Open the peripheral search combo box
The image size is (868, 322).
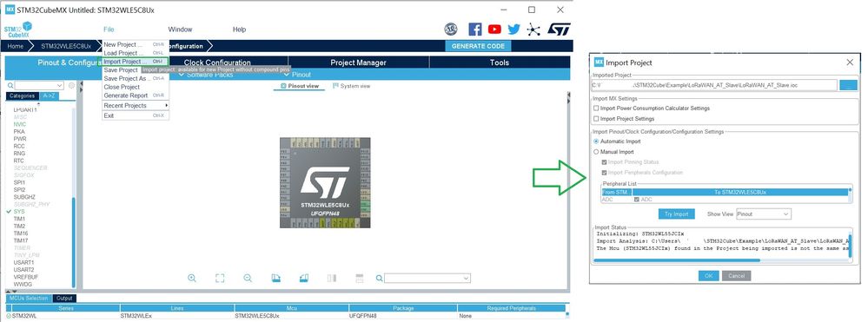(39, 86)
